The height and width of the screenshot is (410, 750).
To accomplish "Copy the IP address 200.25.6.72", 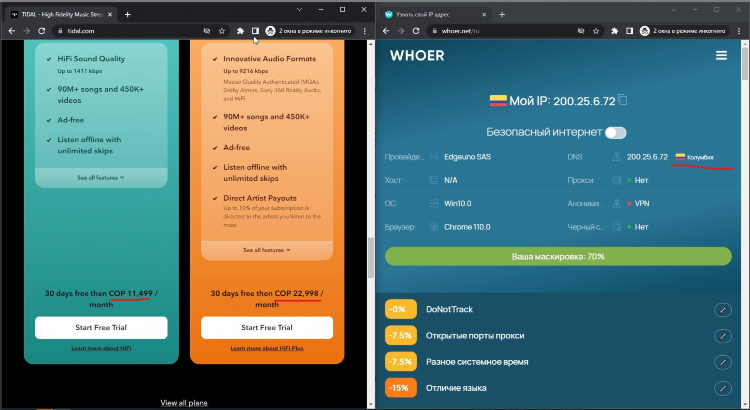I will pos(622,100).
